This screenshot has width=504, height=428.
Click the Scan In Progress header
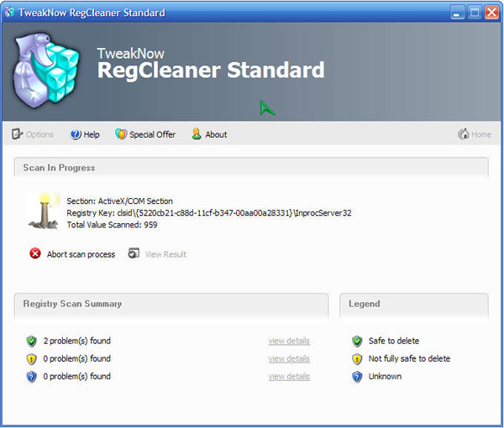tap(251, 168)
